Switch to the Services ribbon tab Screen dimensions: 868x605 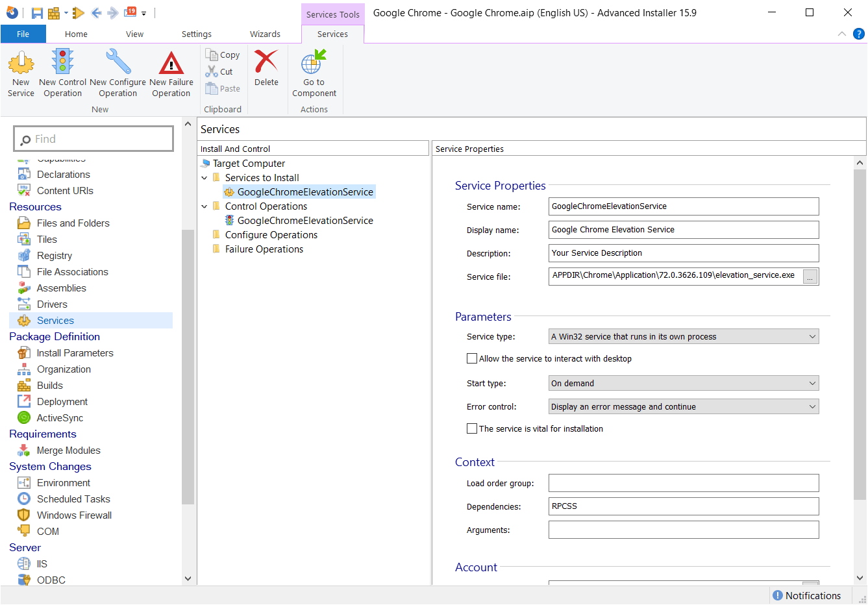[x=332, y=34]
